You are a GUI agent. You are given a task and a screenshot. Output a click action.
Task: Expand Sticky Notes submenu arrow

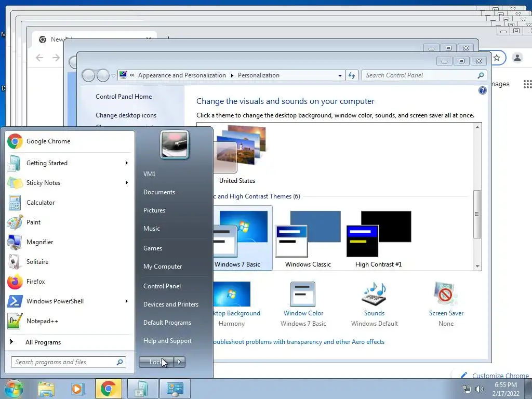tap(127, 182)
